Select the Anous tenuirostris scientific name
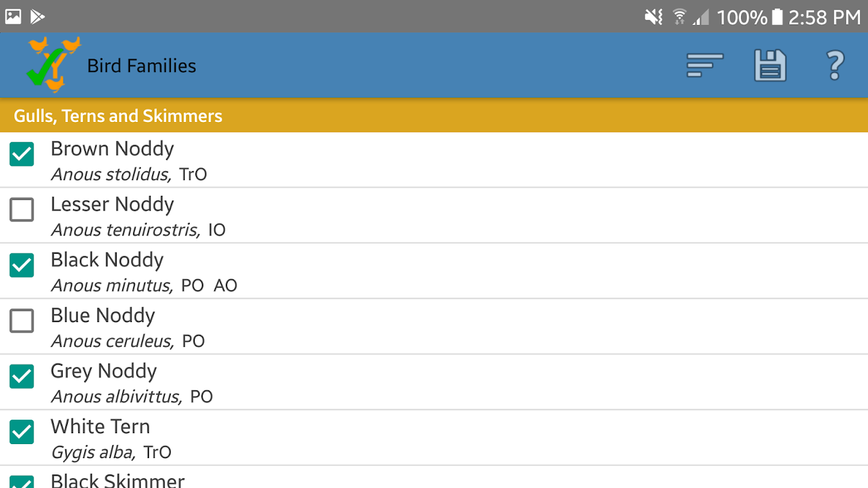Image resolution: width=868 pixels, height=488 pixels. click(x=125, y=230)
